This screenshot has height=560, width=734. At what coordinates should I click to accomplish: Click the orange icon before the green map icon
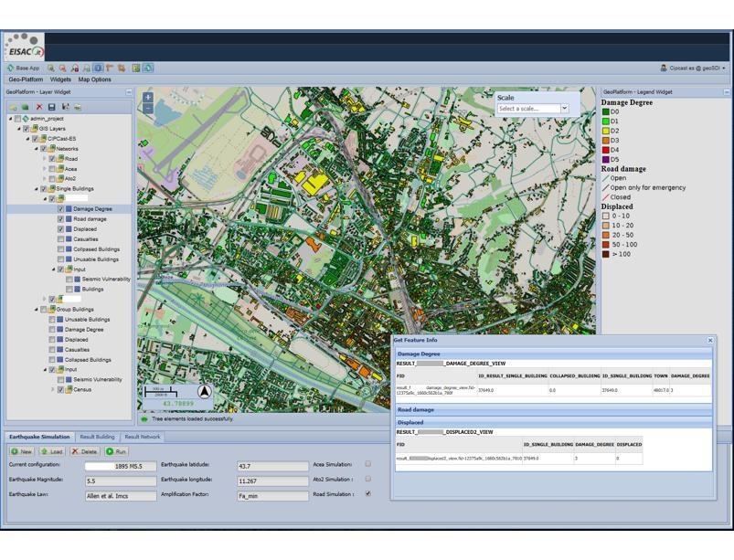point(122,69)
